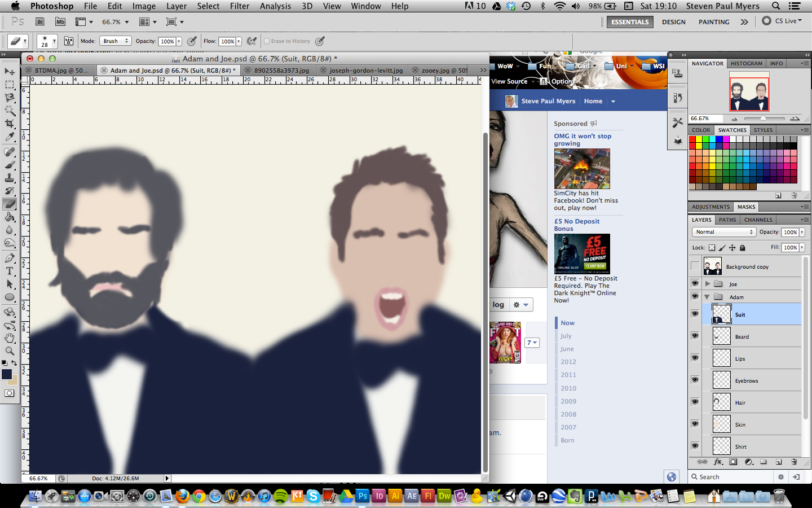
Task: Select the Rectangular Marquee tool
Action: 10,85
